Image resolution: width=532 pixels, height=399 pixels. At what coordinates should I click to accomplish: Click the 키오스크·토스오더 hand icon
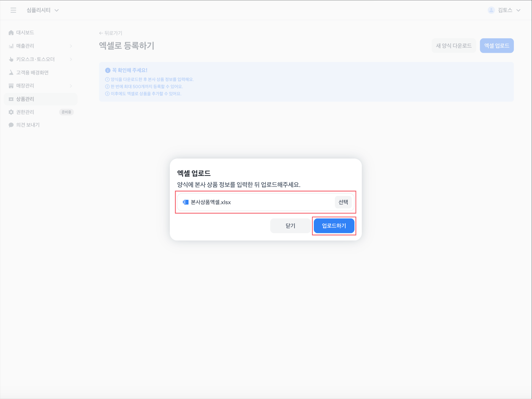[x=11, y=59]
